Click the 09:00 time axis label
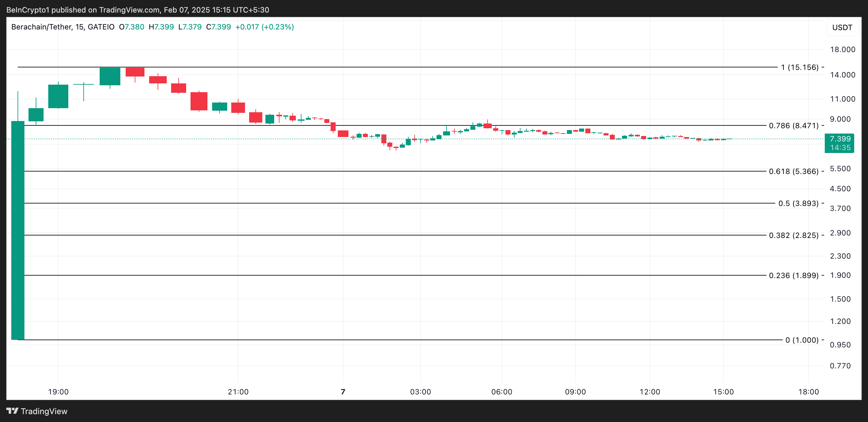 (575, 392)
